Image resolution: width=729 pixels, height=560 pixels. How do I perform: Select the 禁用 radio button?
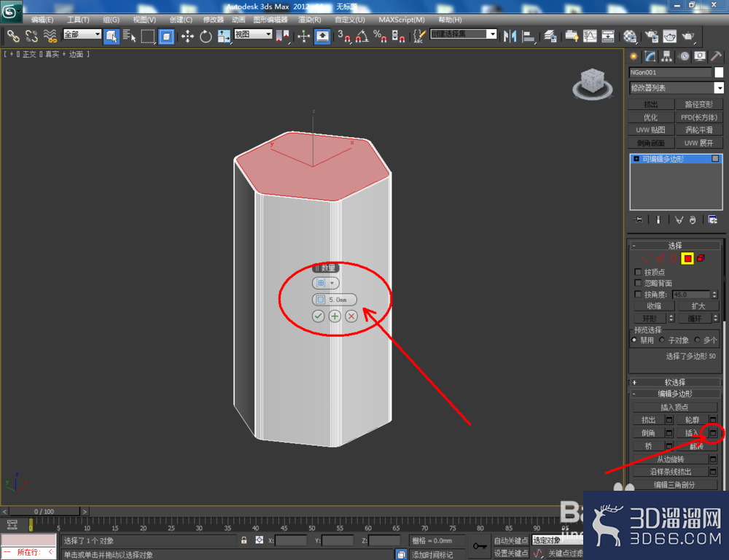[x=635, y=340]
